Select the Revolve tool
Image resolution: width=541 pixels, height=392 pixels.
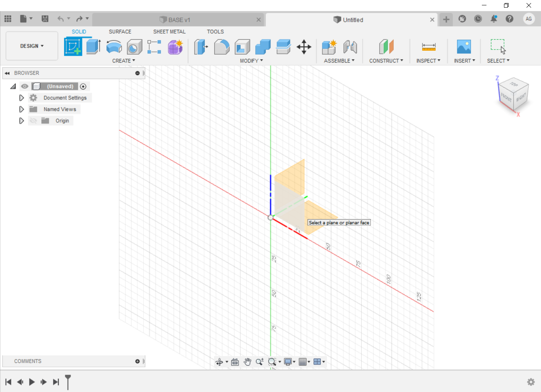[x=114, y=47]
